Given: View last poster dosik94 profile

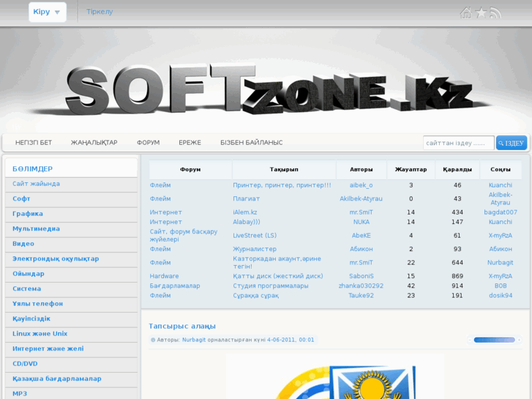Looking at the screenshot, I should (x=501, y=296).
